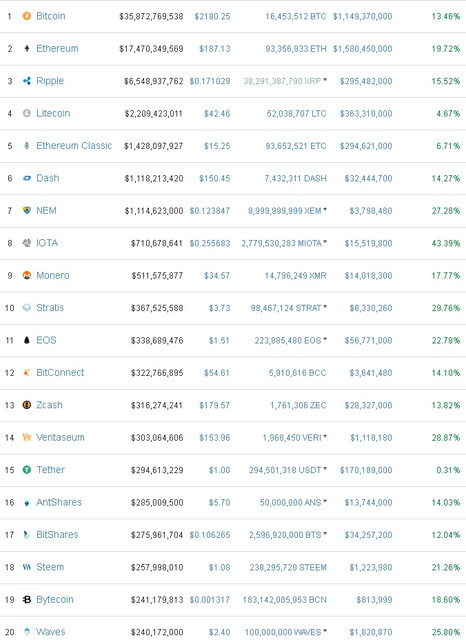Open the Bitcoin coin page link
This screenshot has height=640, width=466.
(x=51, y=16)
